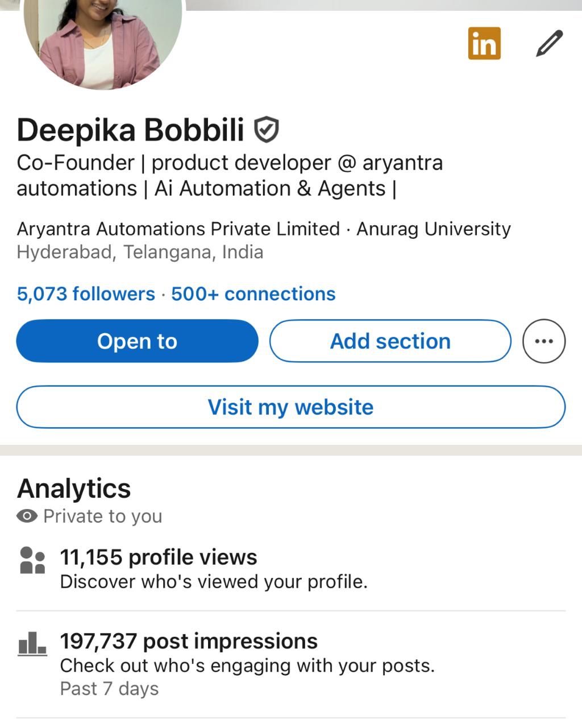The height and width of the screenshot is (728, 582).
Task: Tap the verification shield badge beside the name
Action: click(x=265, y=130)
